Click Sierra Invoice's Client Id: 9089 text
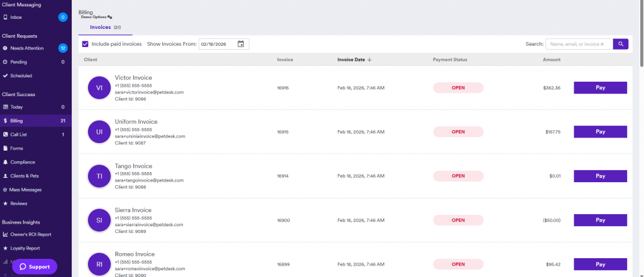Image resolution: width=644 pixels, height=277 pixels. (x=130, y=231)
